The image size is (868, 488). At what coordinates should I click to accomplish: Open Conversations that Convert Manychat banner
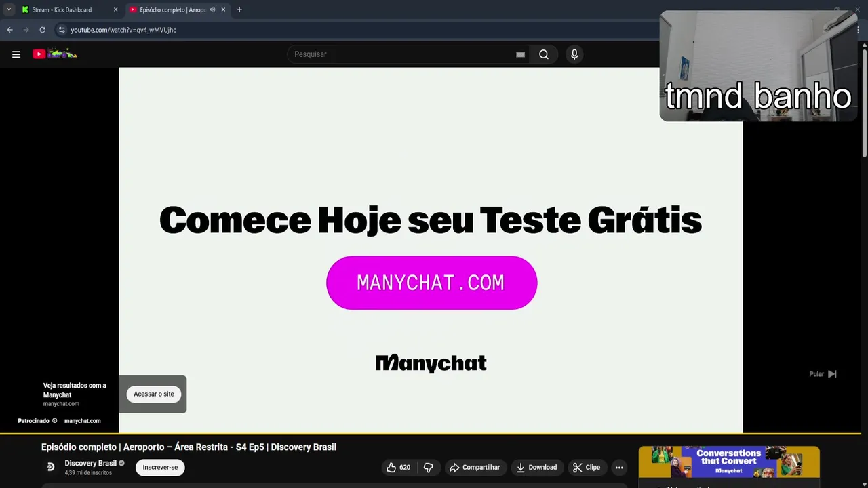point(729,462)
